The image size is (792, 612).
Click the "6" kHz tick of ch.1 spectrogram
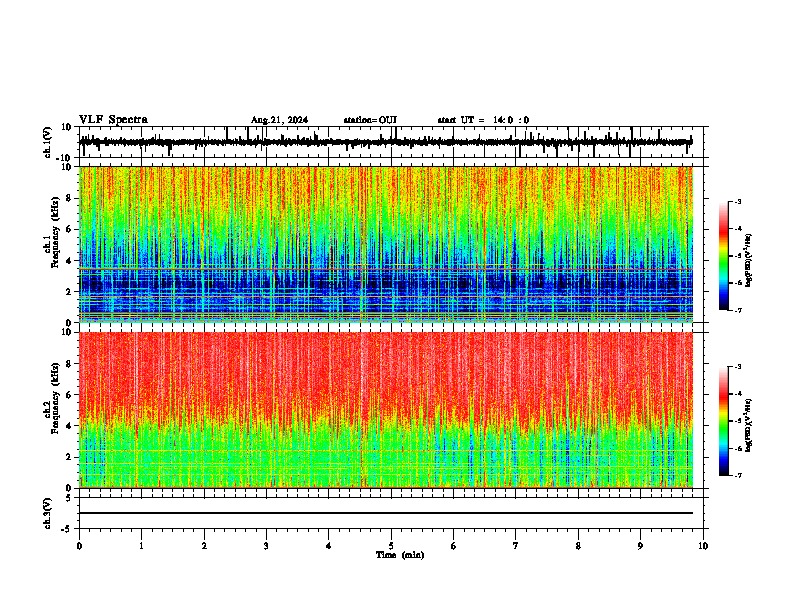click(x=70, y=229)
